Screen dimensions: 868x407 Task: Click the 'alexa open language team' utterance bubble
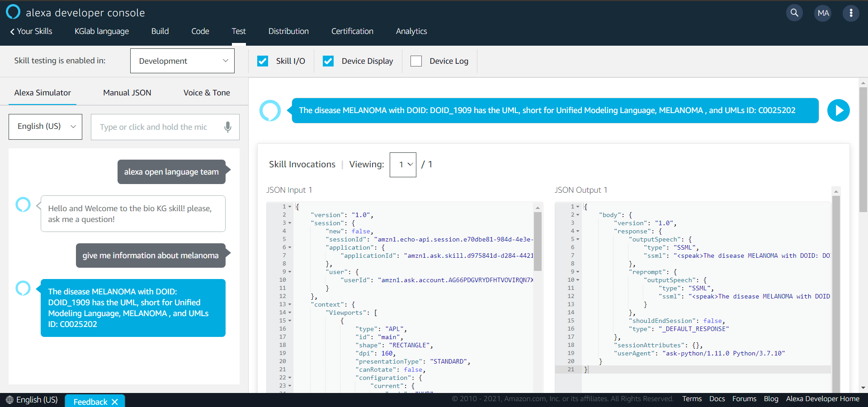coord(171,172)
